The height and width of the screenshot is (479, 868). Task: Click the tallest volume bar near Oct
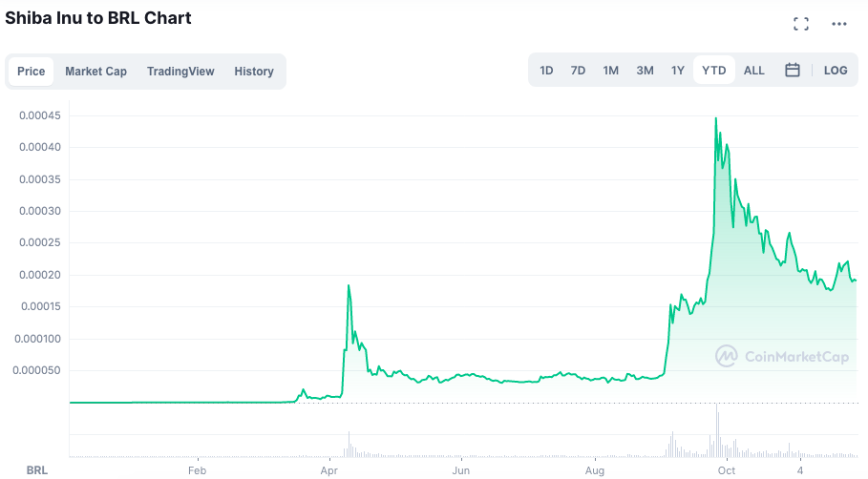[717, 430]
